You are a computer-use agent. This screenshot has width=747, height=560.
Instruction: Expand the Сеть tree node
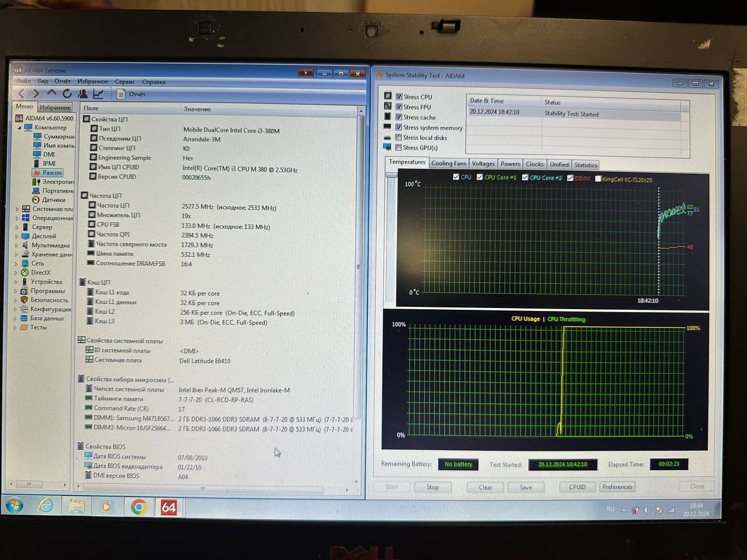(16, 264)
